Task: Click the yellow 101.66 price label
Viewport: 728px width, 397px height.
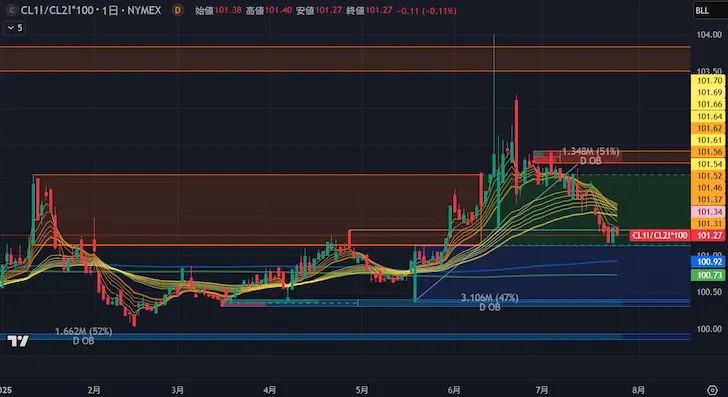Action: point(708,104)
